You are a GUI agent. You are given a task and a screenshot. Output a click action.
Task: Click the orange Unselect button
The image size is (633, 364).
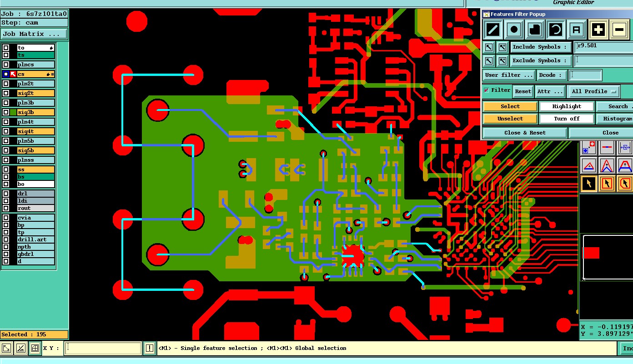click(x=510, y=119)
